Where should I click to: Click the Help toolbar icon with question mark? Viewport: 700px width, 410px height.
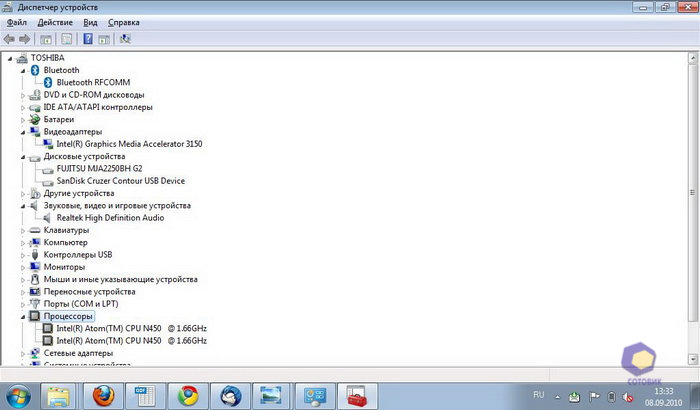[89, 39]
